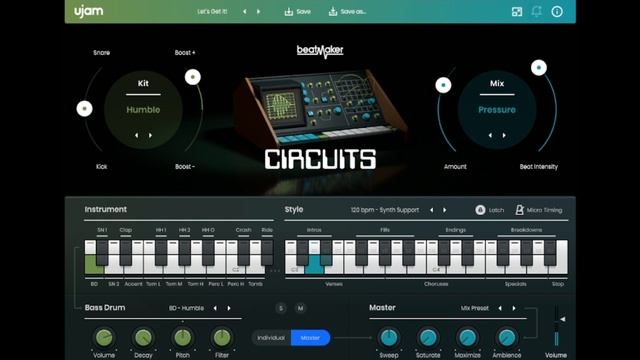
Task: Toggle the Mute M button
Action: pos(300,308)
